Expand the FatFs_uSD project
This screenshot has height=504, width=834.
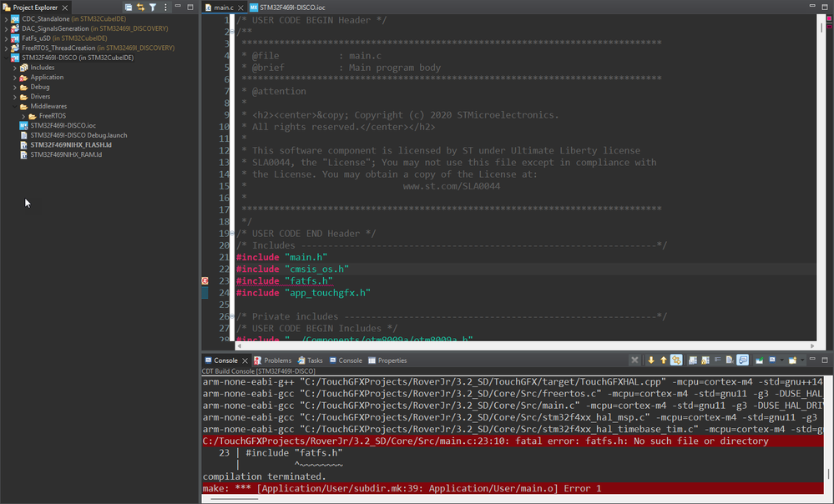coord(6,38)
